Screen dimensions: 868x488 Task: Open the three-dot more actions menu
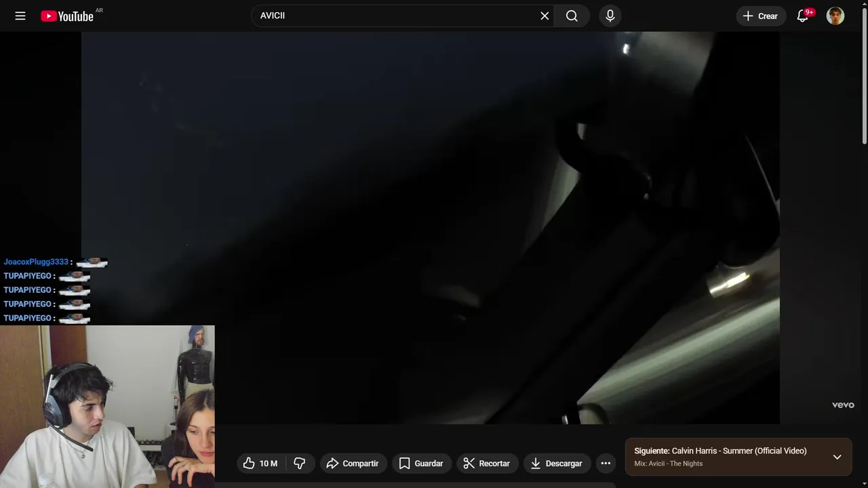[606, 463]
